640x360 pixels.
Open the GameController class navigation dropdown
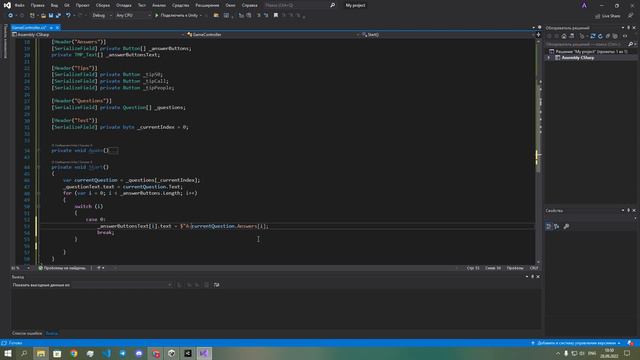273,35
